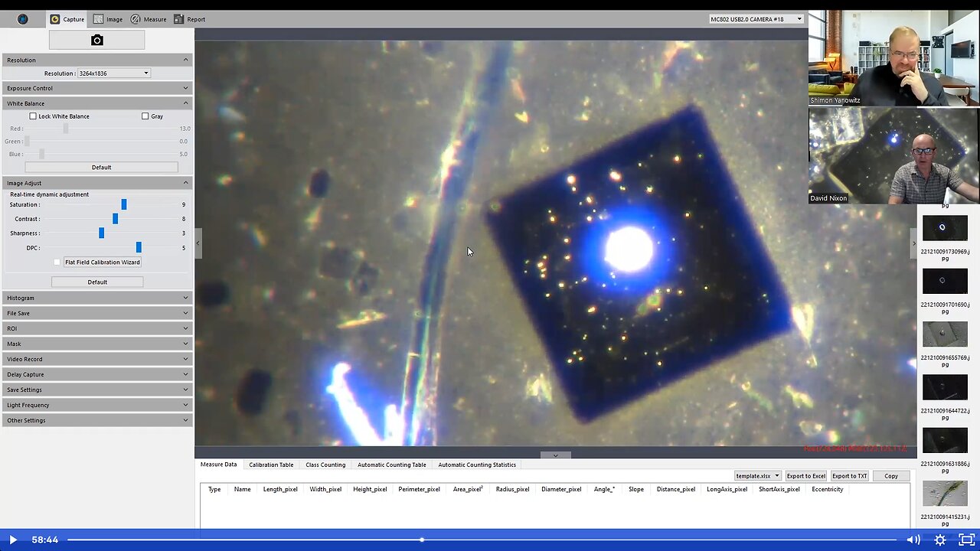
Task: Expand the ROI section
Action: (96, 328)
